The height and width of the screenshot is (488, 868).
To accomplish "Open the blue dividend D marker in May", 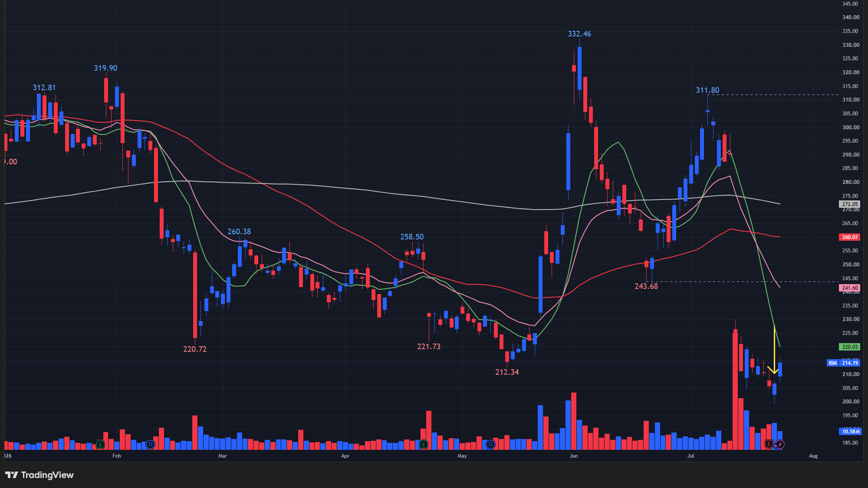I will coord(490,444).
